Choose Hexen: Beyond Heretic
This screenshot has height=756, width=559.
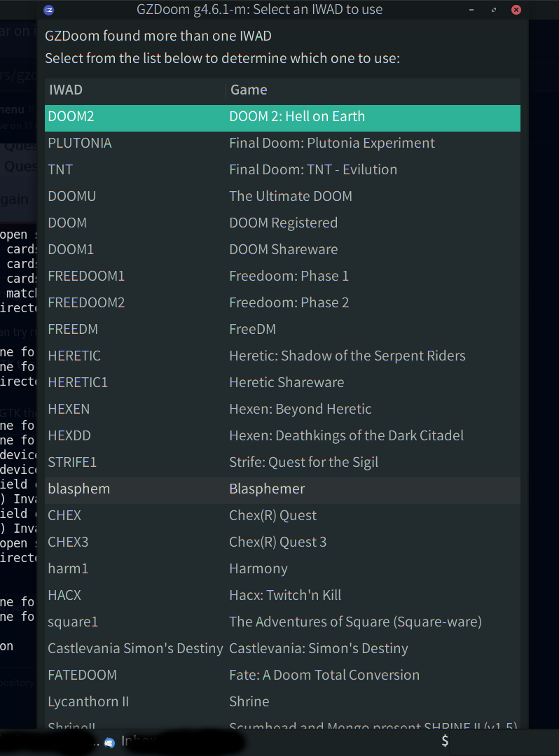(280, 409)
